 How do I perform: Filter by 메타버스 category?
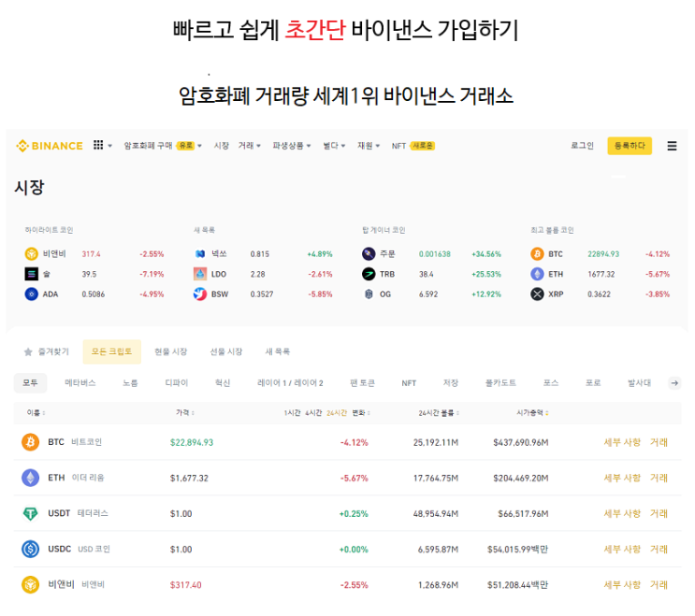(x=80, y=383)
